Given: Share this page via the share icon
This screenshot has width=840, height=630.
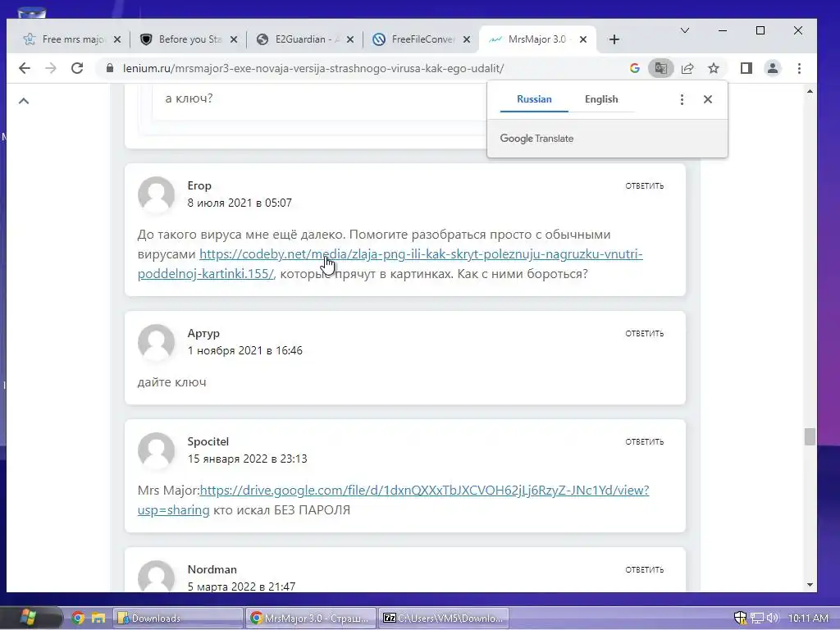Looking at the screenshot, I should [687, 68].
